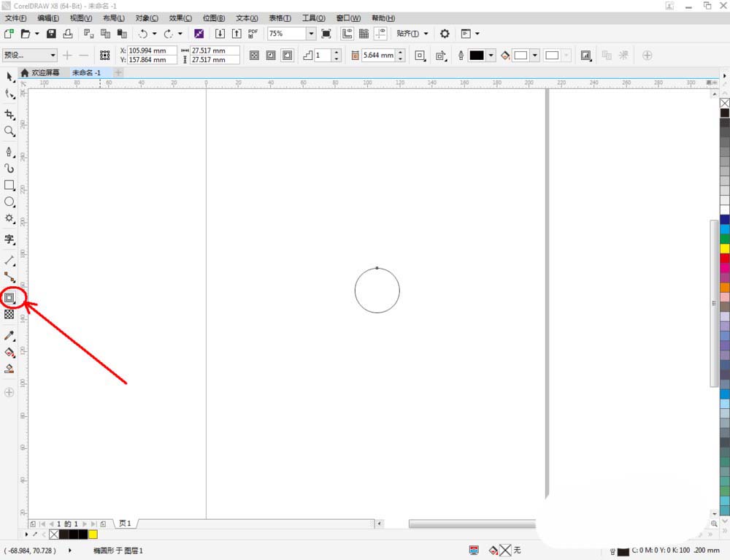Viewport: 730px width, 560px height.
Task: Click the Save disk icon
Action: [51, 34]
